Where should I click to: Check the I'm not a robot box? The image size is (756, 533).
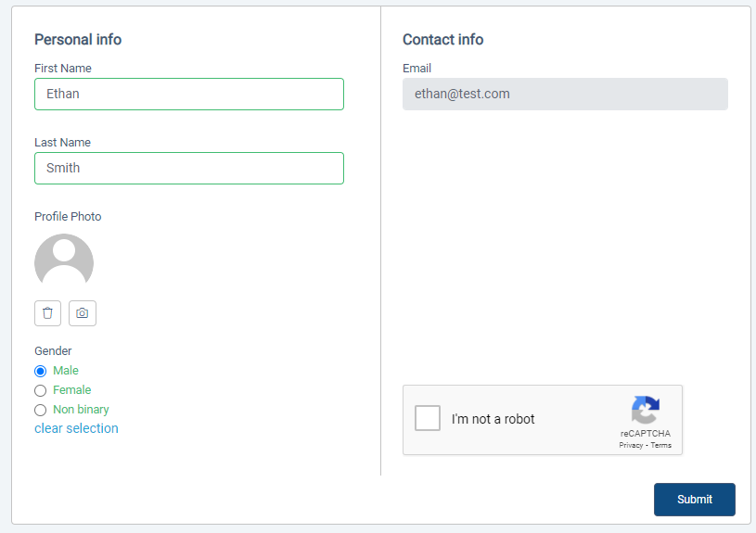[x=428, y=418]
